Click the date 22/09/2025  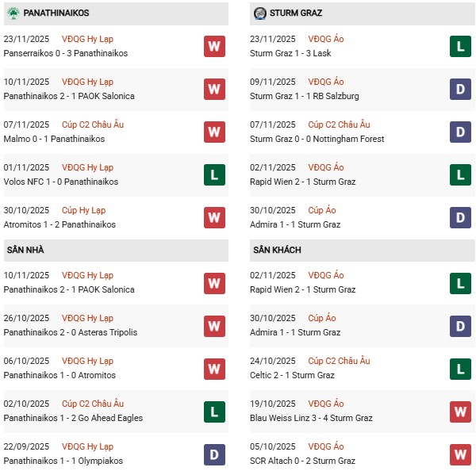[26, 446]
